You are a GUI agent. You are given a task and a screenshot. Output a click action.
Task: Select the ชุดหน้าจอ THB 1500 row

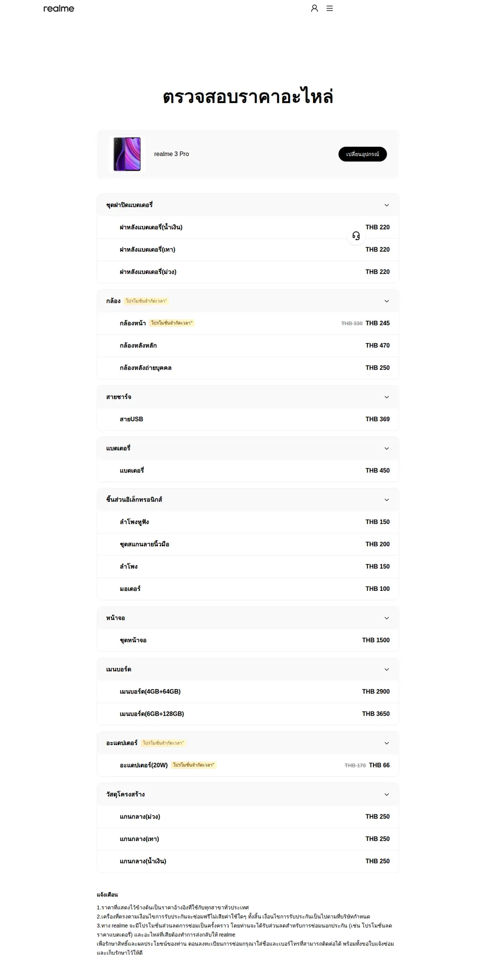[248, 640]
